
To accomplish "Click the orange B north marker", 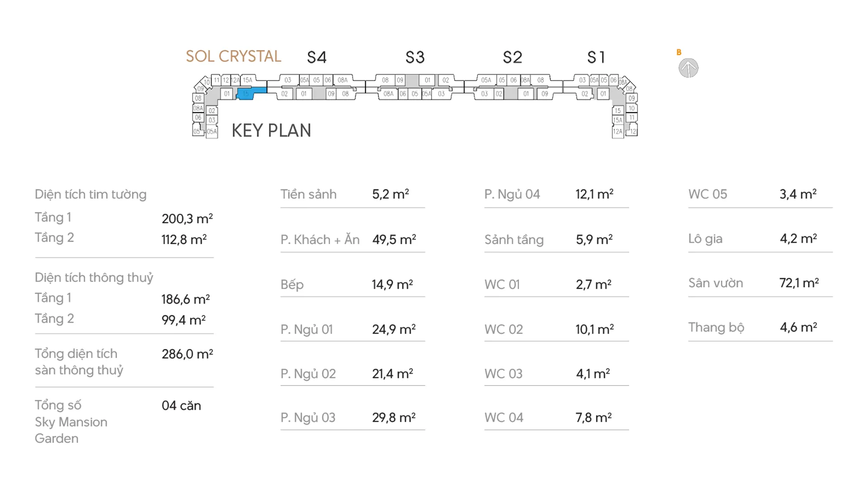I will [679, 52].
